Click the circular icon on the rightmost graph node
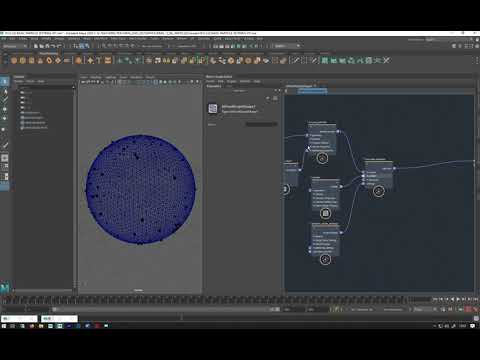 (378, 191)
